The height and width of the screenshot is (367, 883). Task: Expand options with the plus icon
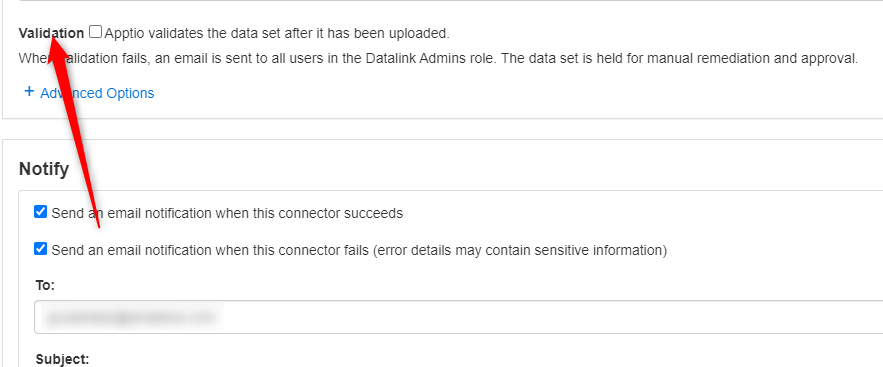point(29,92)
